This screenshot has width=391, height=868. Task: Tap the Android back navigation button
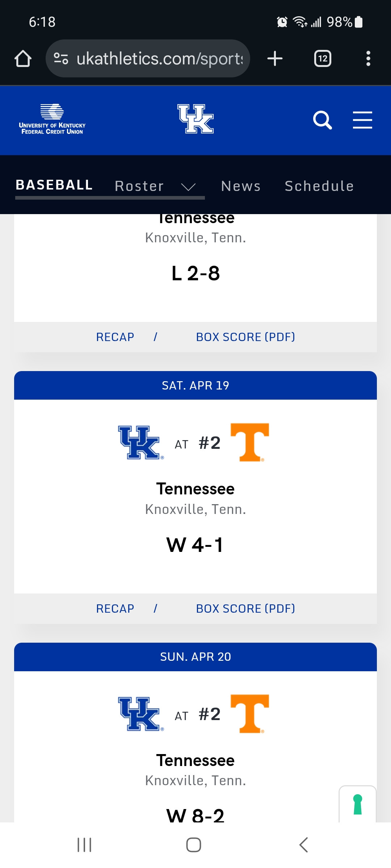[x=303, y=845]
